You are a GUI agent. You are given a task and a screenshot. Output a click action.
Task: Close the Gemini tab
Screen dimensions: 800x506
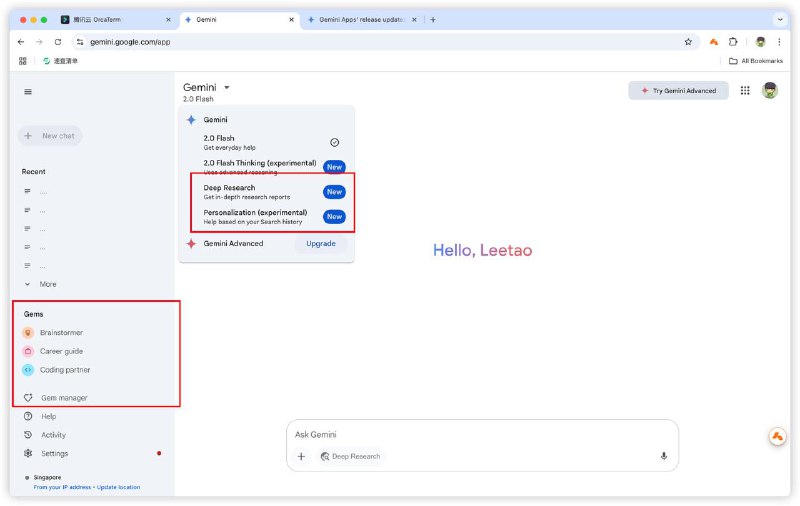point(291,20)
